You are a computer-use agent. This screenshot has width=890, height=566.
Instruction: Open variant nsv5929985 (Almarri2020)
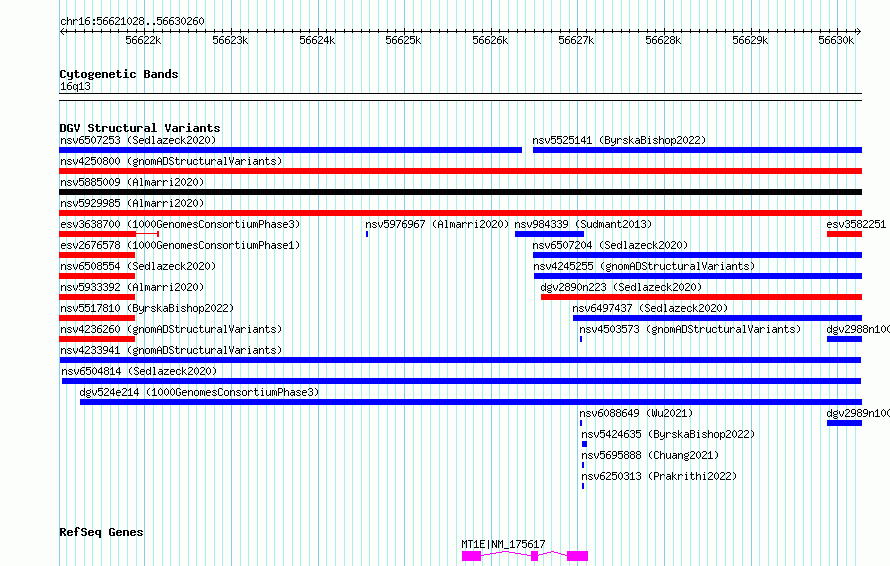pos(460,213)
